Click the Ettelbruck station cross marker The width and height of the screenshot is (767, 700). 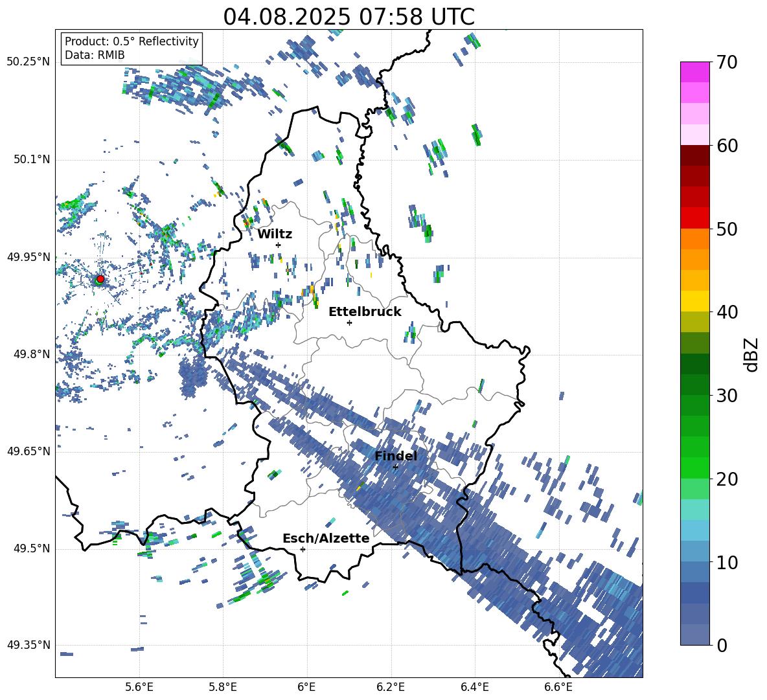click(349, 322)
